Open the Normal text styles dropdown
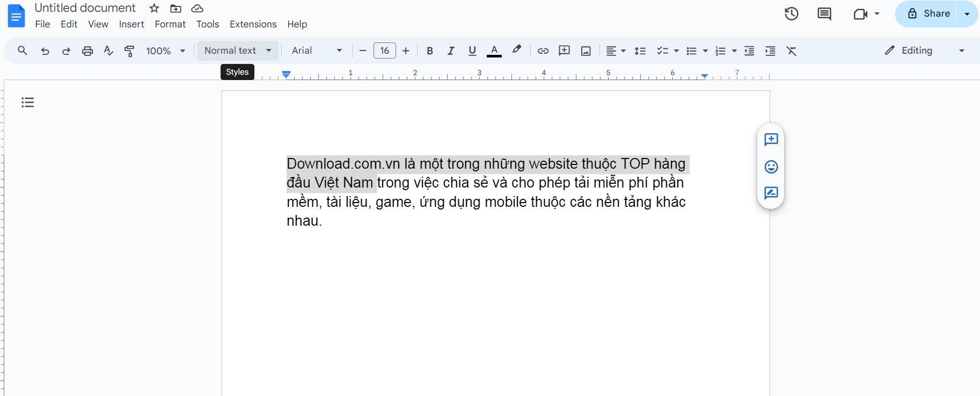This screenshot has width=980, height=396. tap(238, 51)
